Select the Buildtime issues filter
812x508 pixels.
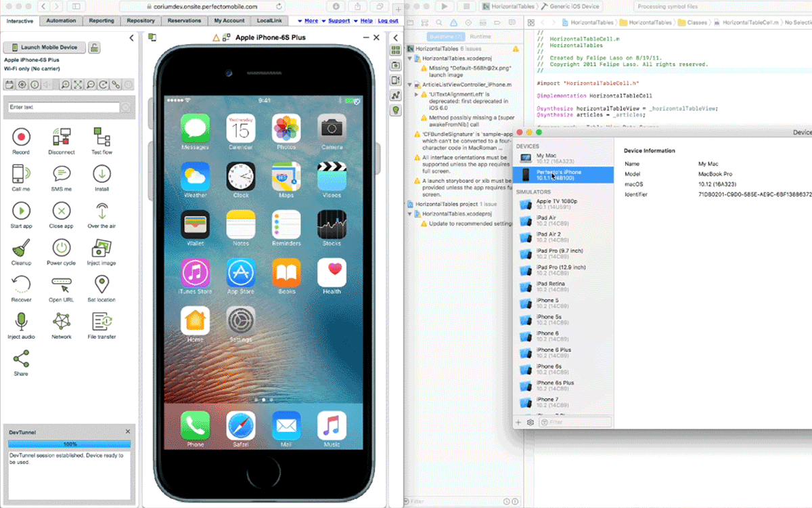[x=446, y=37]
